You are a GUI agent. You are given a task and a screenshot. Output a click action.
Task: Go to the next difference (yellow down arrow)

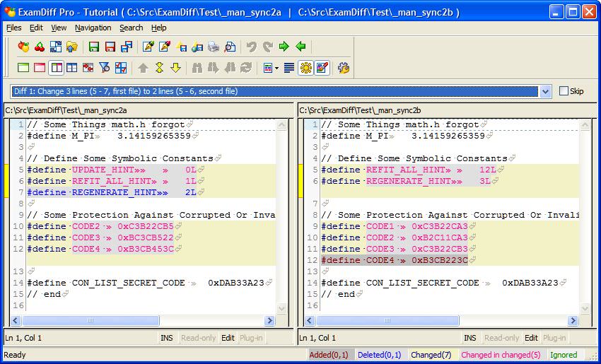coord(175,68)
